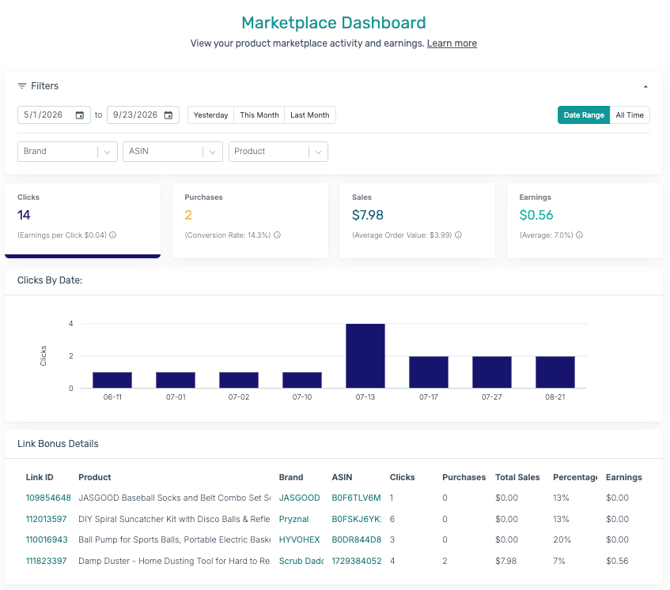This screenshot has height=590, width=670.
Task: Select the Last Month preset
Action: [310, 115]
